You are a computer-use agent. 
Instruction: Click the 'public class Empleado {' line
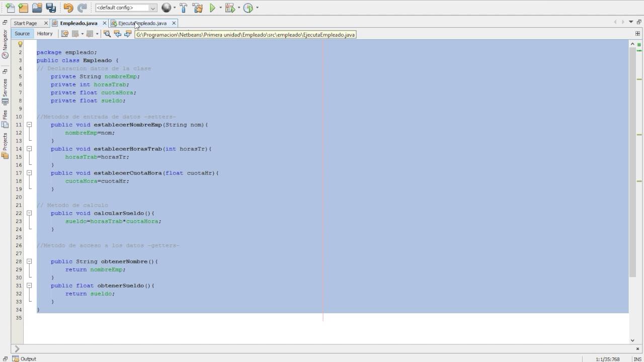tap(77, 60)
